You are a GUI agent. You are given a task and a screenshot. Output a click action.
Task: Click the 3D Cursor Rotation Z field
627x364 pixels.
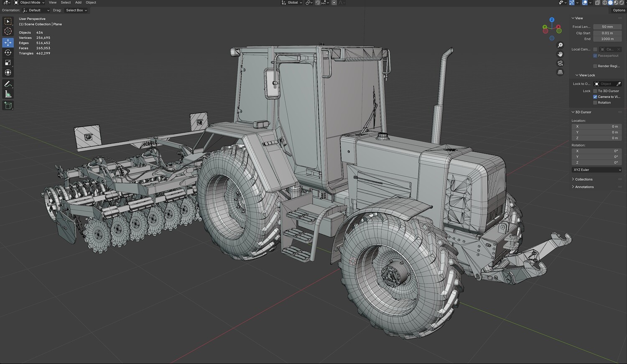596,163
